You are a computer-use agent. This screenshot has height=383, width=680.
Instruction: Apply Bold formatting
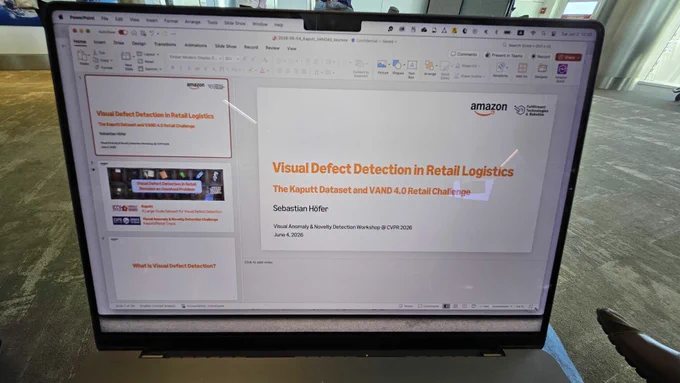coord(173,68)
